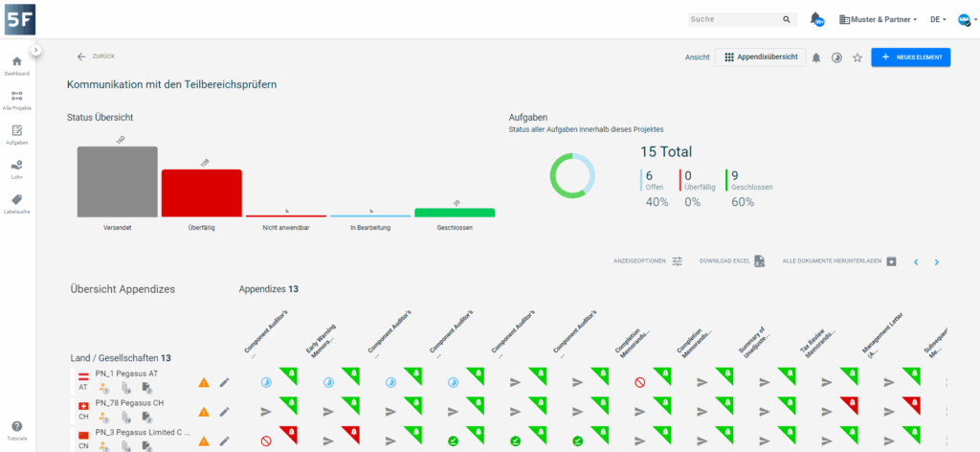Click the red Überfällig bar in chart
The height and width of the screenshot is (452, 980).
(201, 193)
